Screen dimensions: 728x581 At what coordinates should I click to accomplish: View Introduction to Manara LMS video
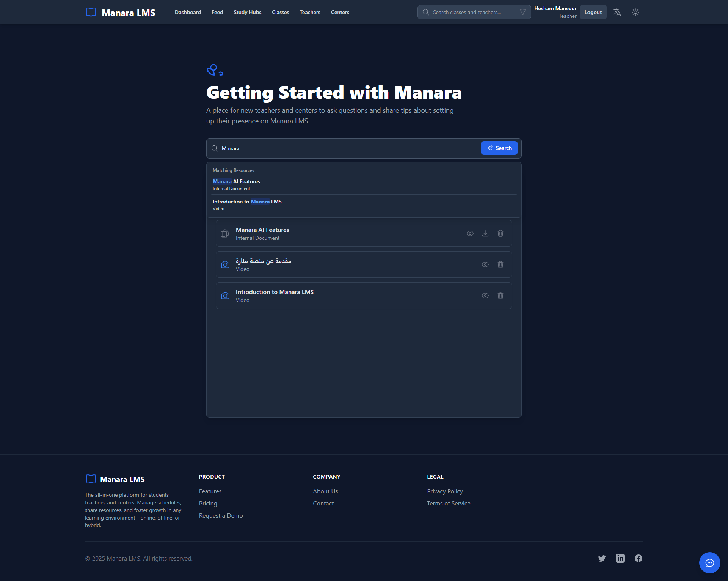485,296
